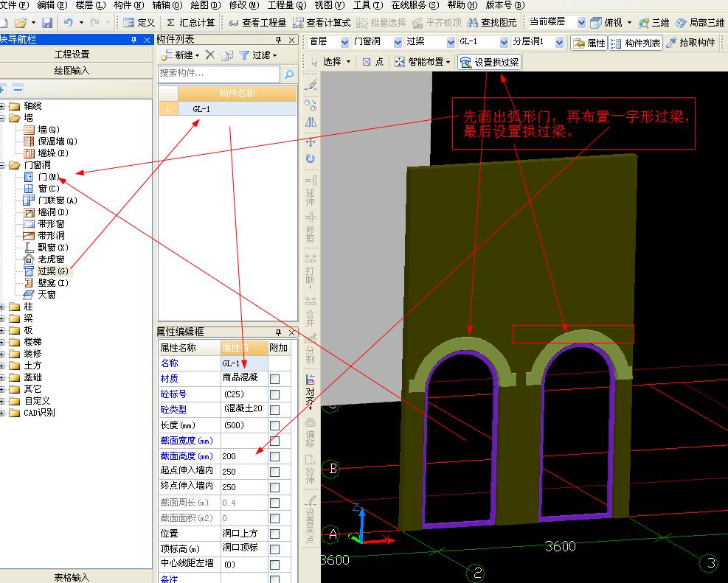Click the search magnifier icon
The height and width of the screenshot is (583, 728).
[x=289, y=74]
